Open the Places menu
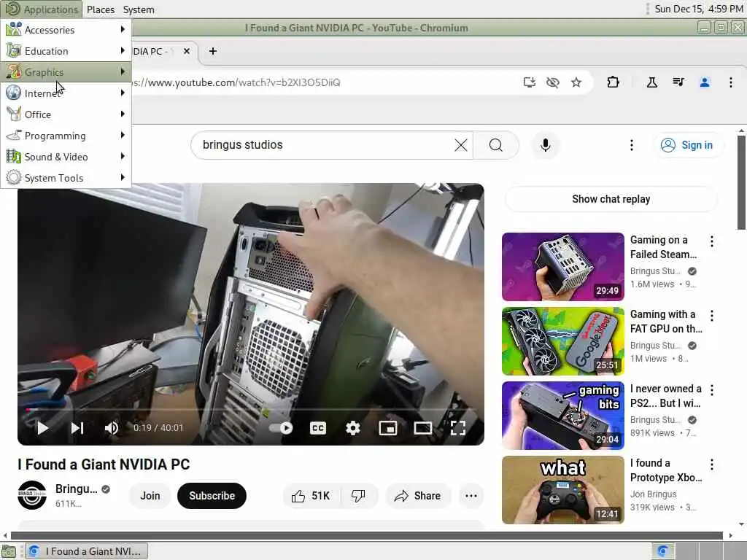 click(x=101, y=9)
